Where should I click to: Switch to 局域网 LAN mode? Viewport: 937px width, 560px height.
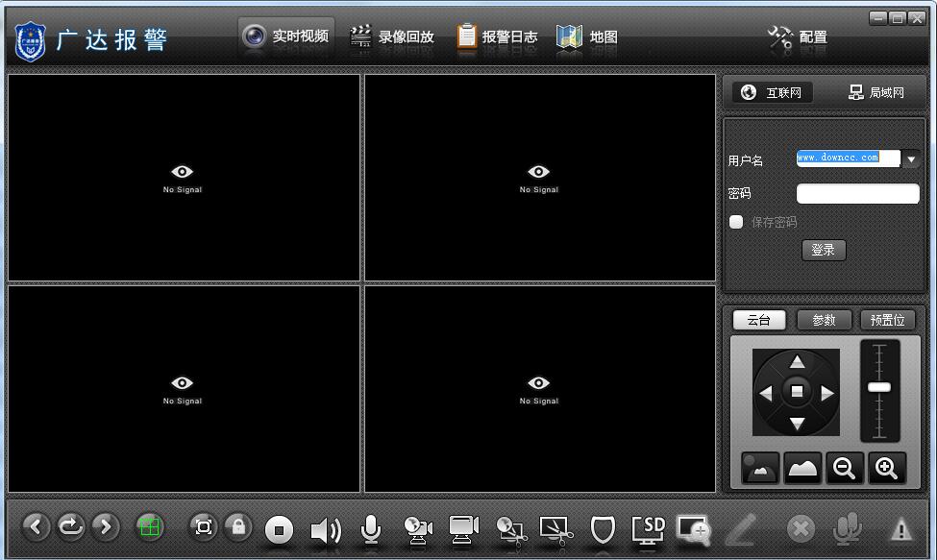[875, 92]
